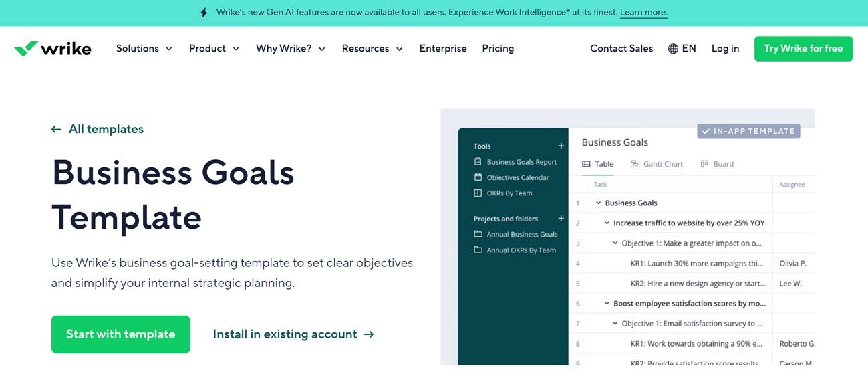
Task: Click the Log in link
Action: point(725,48)
